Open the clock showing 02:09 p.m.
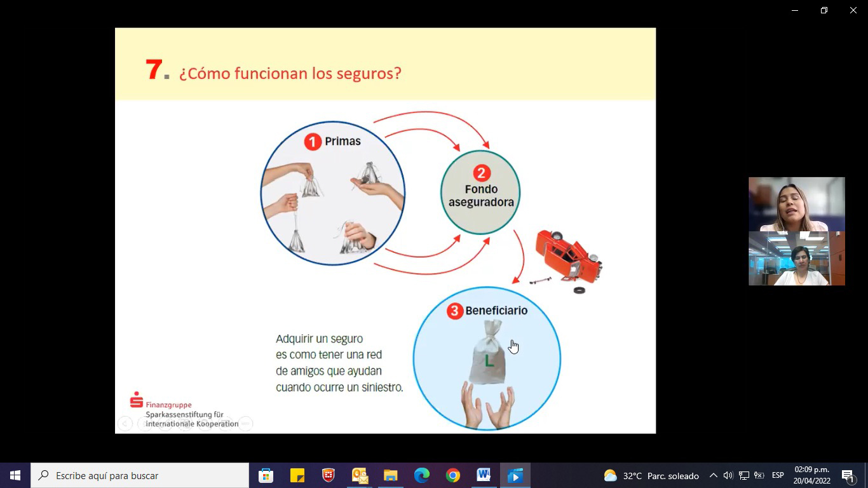 811,475
